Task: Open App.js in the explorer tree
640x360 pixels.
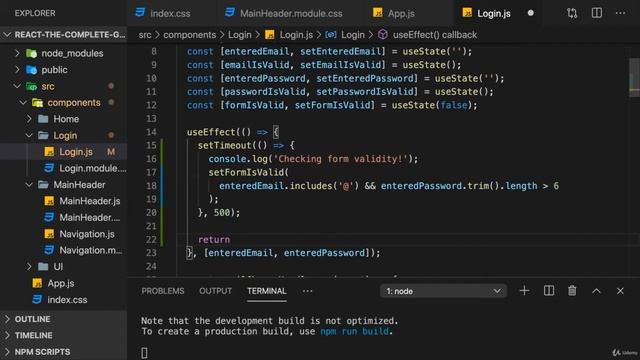Action: [61, 283]
